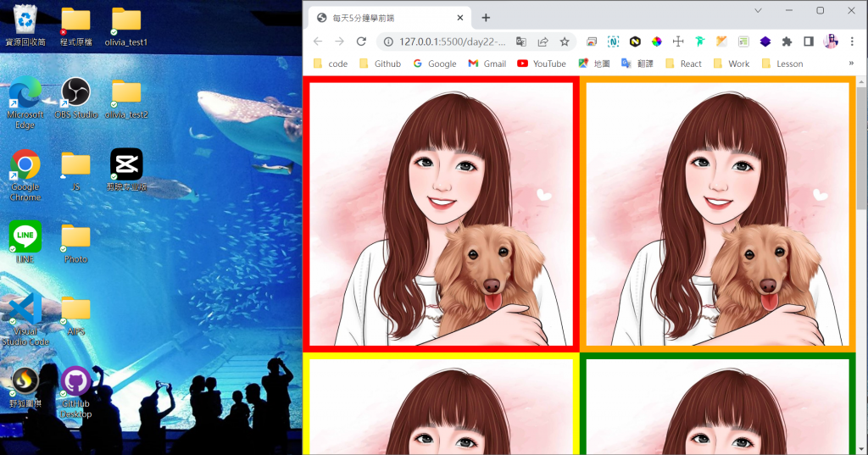Open the Google bookmark
868x455 pixels.
(435, 64)
